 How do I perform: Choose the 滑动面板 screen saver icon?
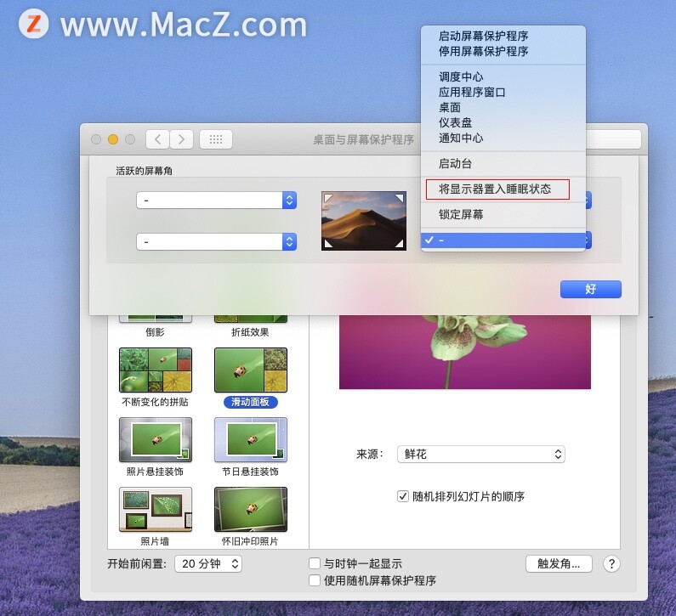coord(251,370)
